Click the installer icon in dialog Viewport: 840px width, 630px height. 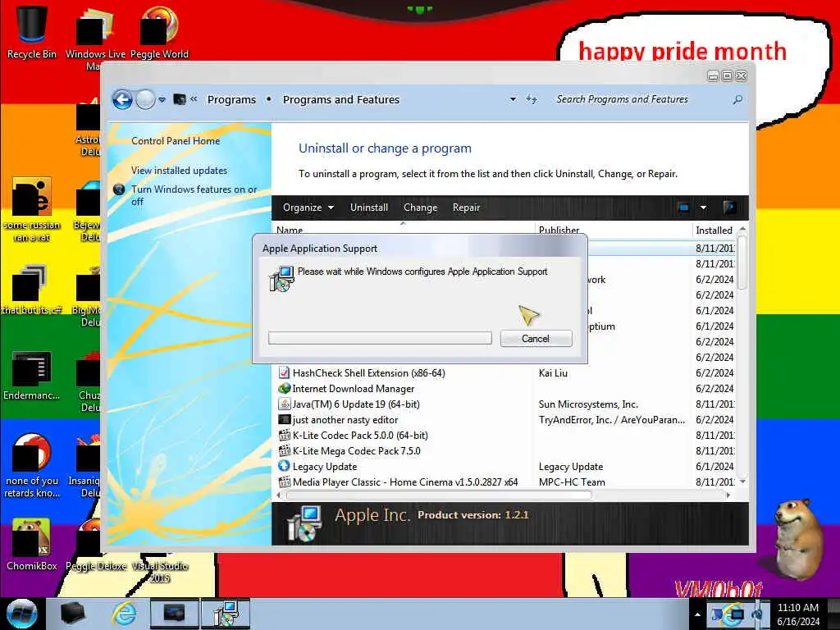coord(282,279)
